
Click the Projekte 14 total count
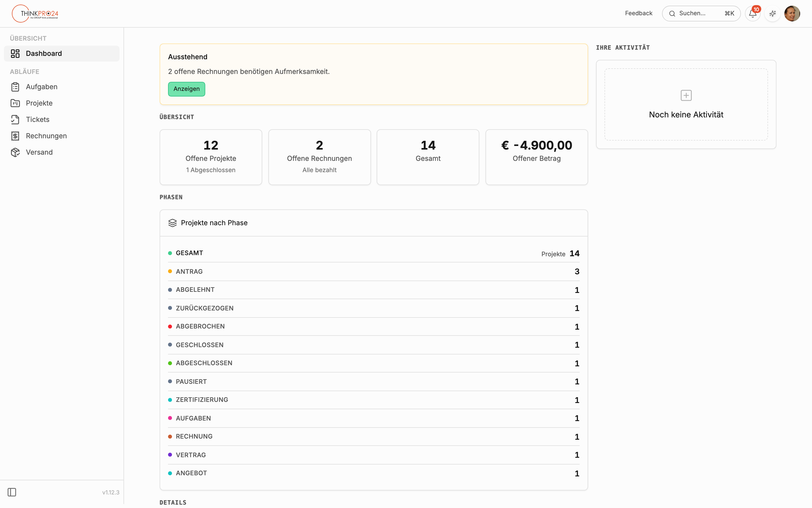(560, 254)
